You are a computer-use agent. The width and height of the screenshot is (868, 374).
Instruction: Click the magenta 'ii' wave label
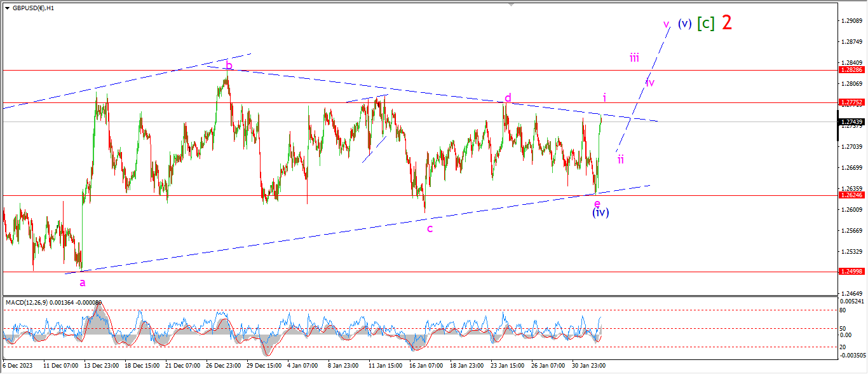tap(620, 160)
